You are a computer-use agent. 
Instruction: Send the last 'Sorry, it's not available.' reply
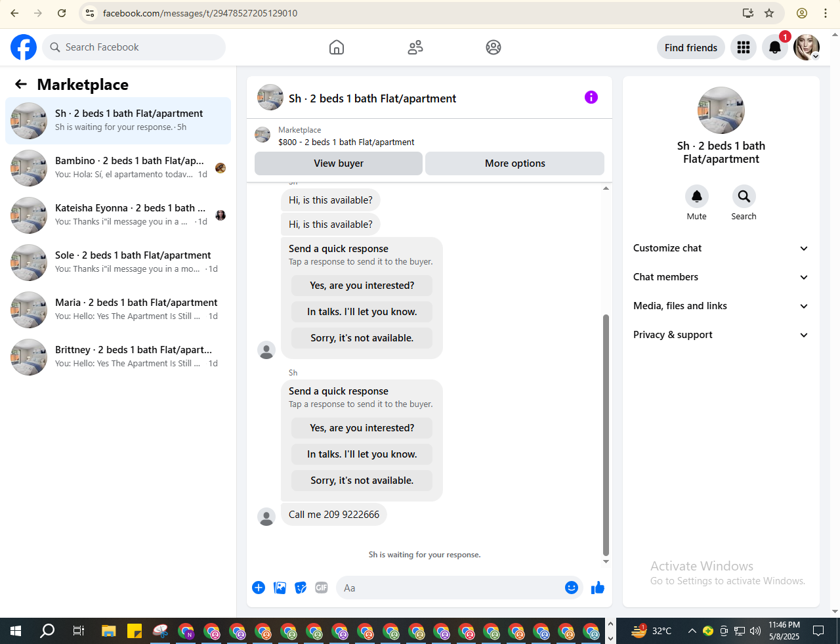362,481
